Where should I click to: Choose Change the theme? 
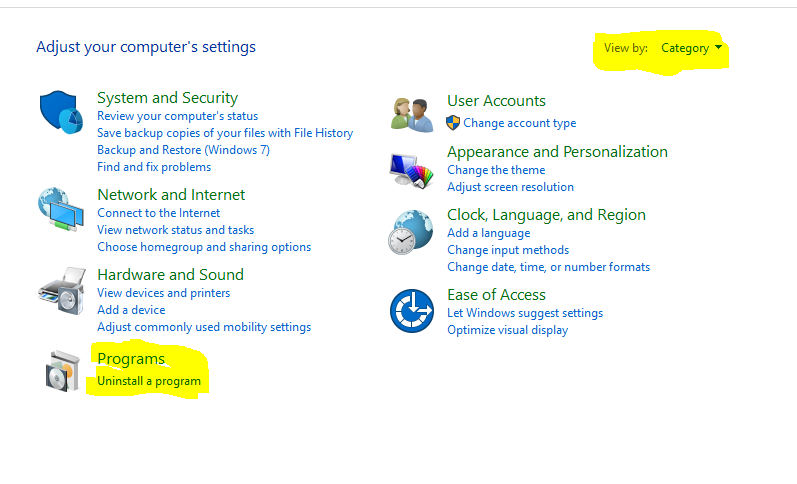pyautogui.click(x=496, y=170)
